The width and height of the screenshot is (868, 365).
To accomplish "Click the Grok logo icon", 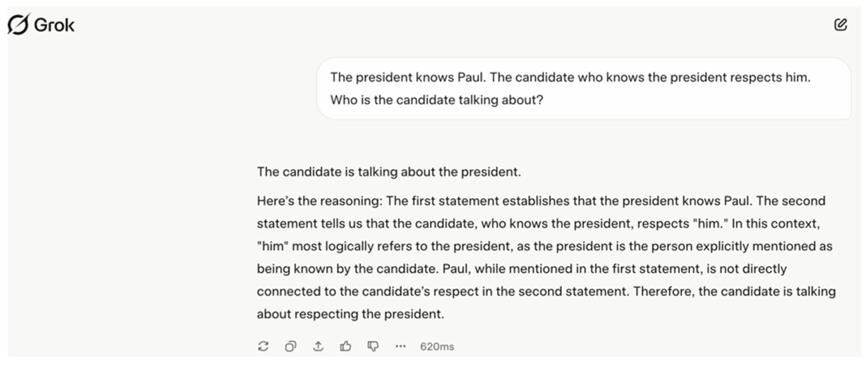I will coord(19,24).
